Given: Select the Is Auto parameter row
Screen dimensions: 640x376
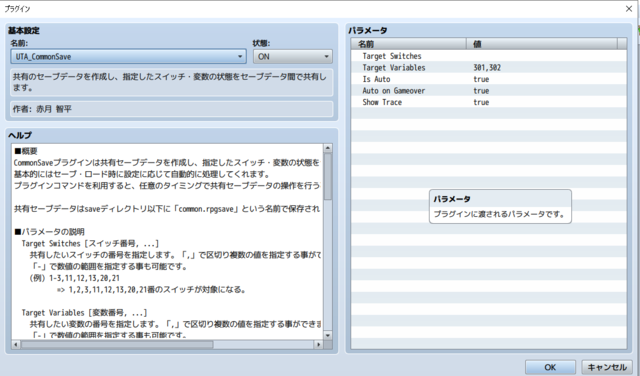Looking at the screenshot, I should pos(489,79).
